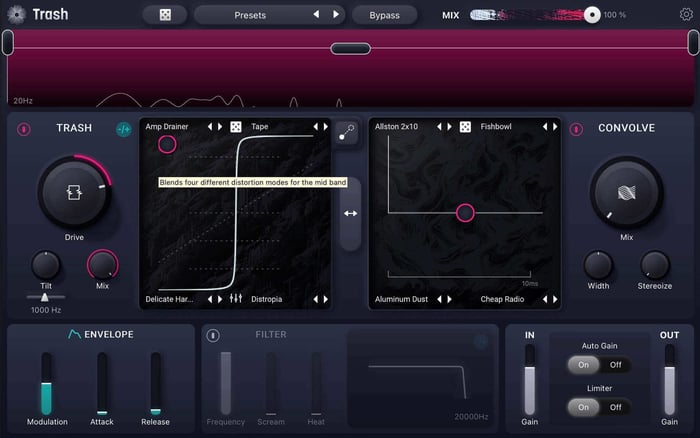This screenshot has width=700, height=438.
Task: Click the Trash XY pad puck
Action: [x=167, y=145]
